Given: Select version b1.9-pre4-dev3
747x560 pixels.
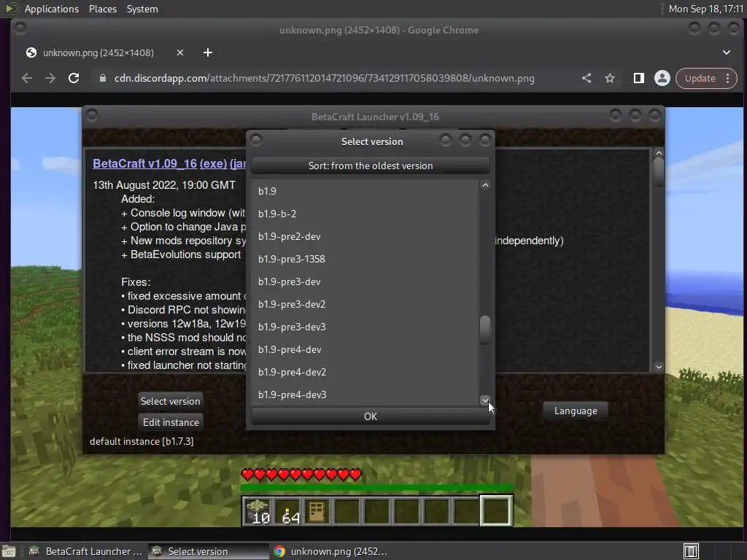Looking at the screenshot, I should [x=365, y=394].
